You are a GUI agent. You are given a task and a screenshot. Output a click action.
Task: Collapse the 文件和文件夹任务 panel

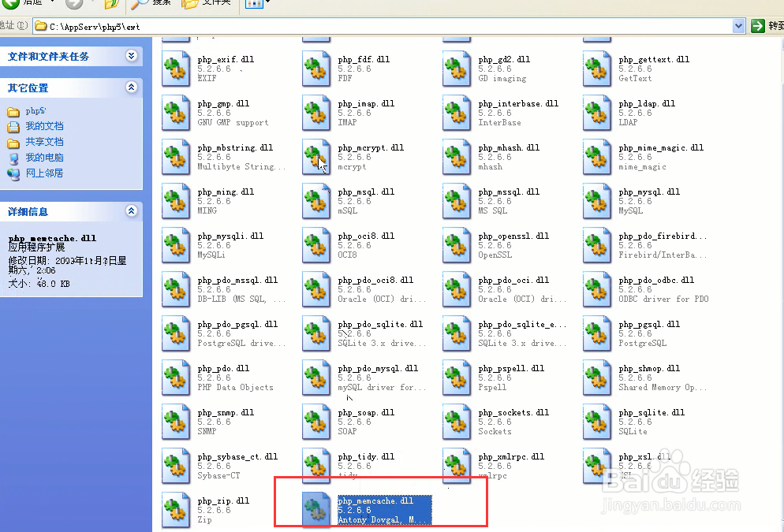click(x=131, y=56)
